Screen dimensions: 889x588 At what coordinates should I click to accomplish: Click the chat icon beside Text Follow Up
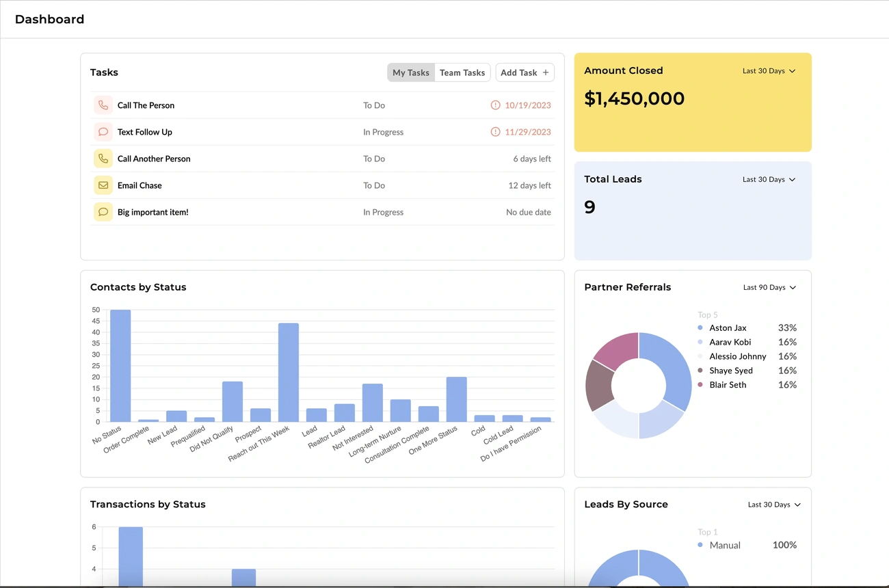click(103, 132)
